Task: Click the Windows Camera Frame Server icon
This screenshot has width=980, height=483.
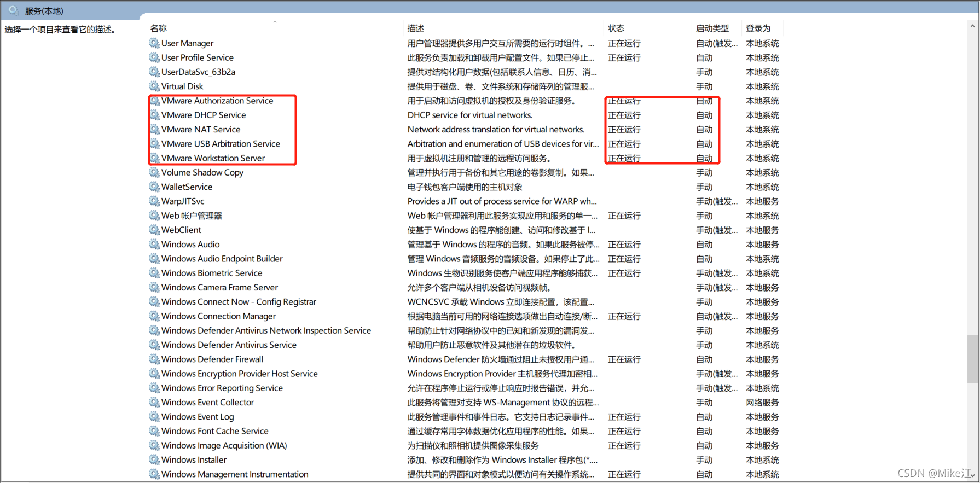Action: [x=154, y=287]
